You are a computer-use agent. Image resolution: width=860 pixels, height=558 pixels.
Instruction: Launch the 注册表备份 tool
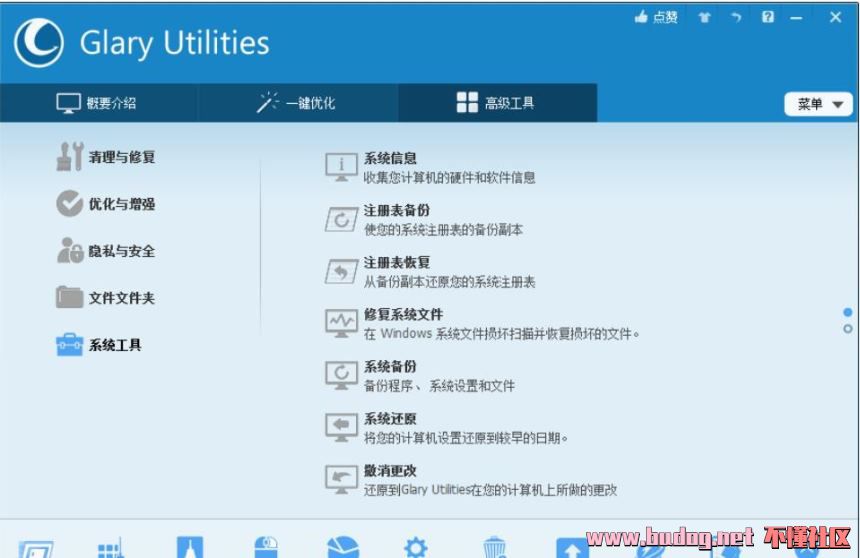point(423,219)
